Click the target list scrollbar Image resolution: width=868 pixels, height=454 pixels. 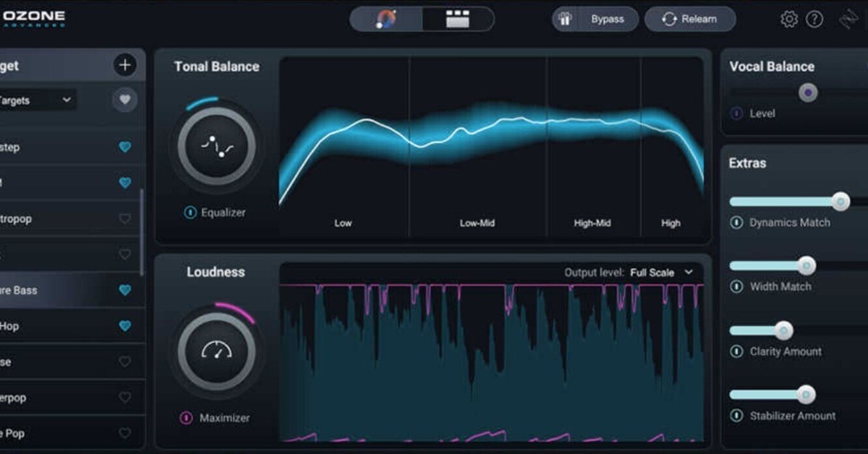(x=142, y=231)
